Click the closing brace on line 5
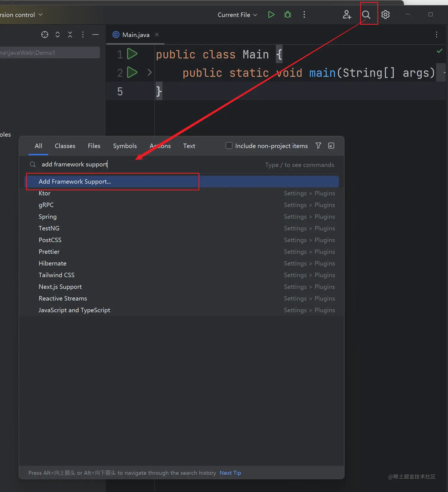 [159, 91]
